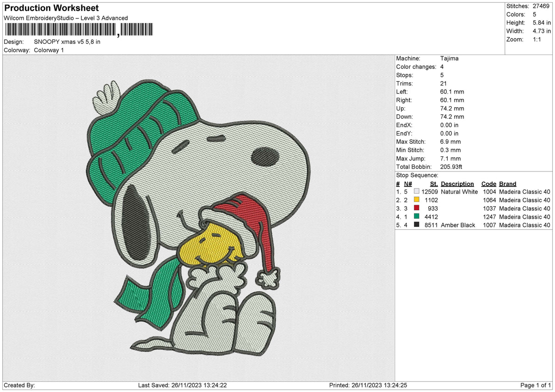555x392 pixels.
Task: Click stitch count 12509 in stop sequence
Action: point(430,192)
